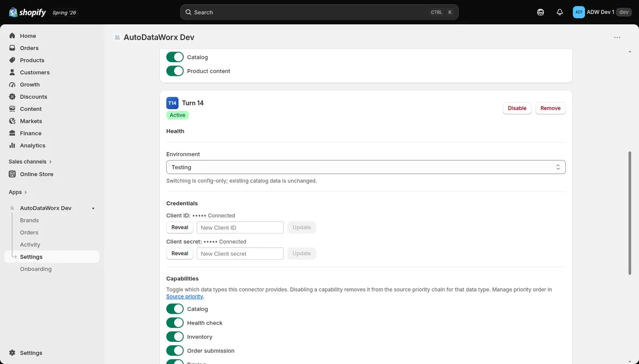Screen dimensions: 639x364
Task: Click the Home icon in sidebar
Action: click(x=12, y=36)
